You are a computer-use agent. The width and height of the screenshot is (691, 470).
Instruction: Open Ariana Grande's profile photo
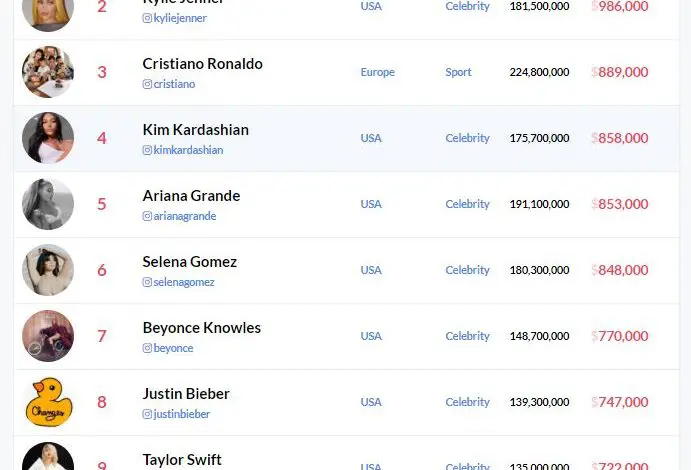click(x=48, y=204)
